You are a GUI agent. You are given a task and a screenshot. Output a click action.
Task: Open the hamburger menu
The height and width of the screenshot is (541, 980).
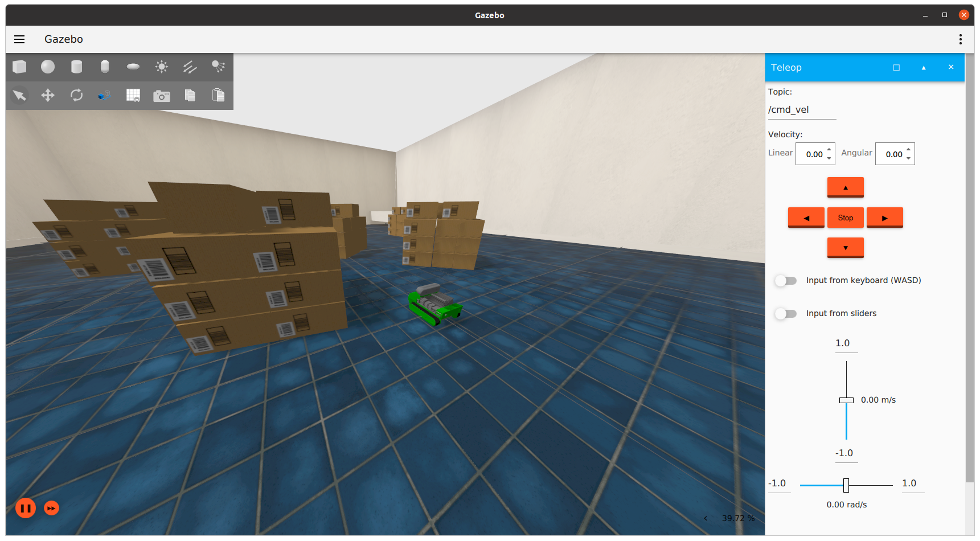tap(19, 39)
